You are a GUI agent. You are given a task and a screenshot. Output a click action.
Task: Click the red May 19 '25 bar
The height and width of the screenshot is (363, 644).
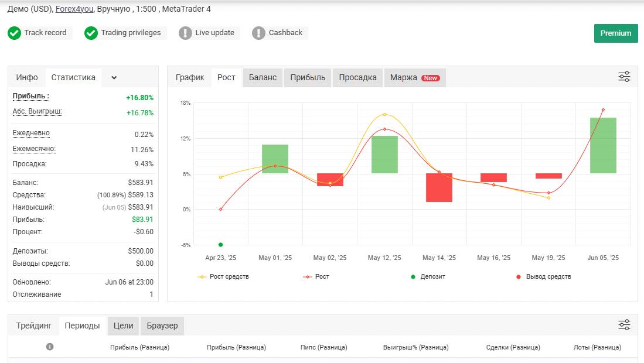click(548, 176)
